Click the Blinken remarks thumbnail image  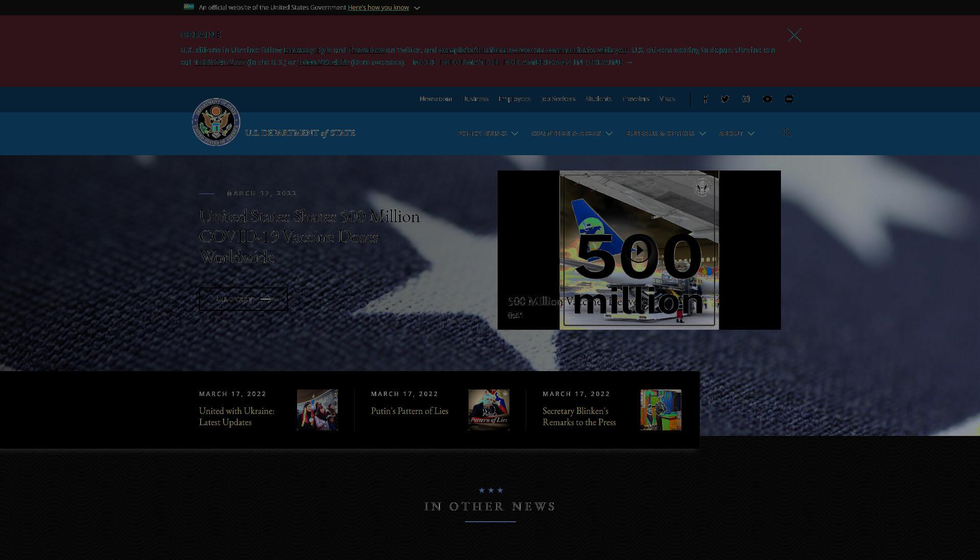coord(661,410)
